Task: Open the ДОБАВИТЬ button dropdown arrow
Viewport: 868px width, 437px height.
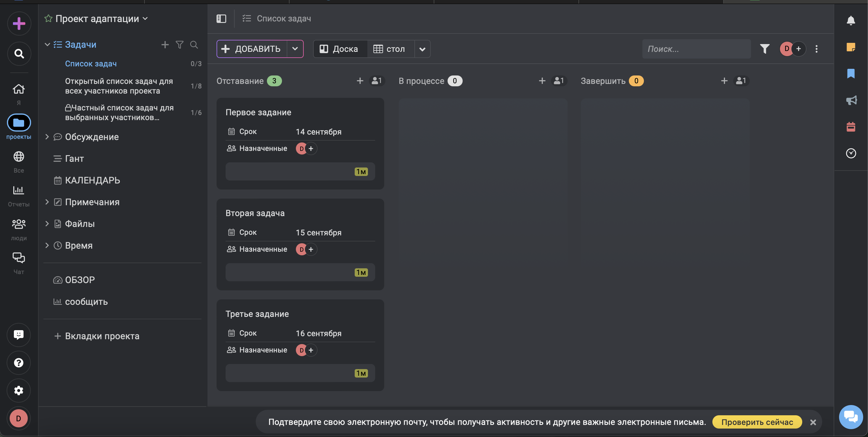Action: (295, 49)
